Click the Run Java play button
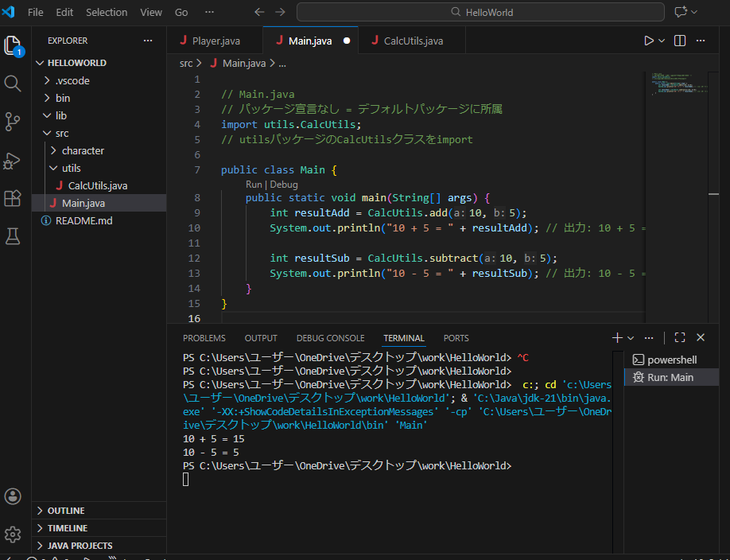Viewport: 730px width, 560px height. click(649, 41)
